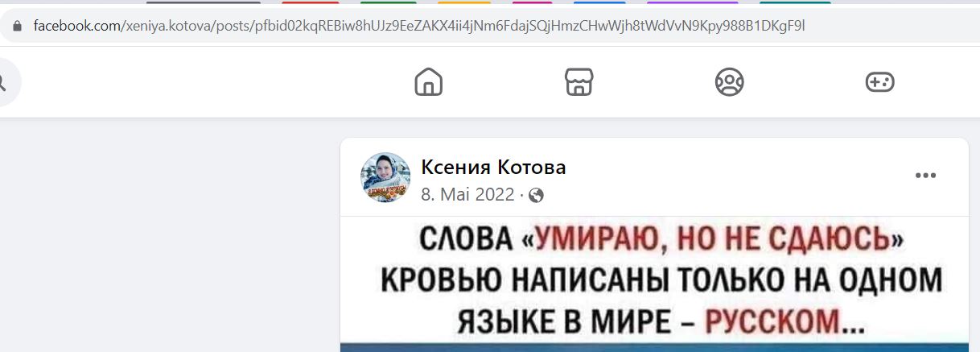Switch to the yellow-colored browser tab
The height and width of the screenshot is (352, 980).
tap(464, 2)
